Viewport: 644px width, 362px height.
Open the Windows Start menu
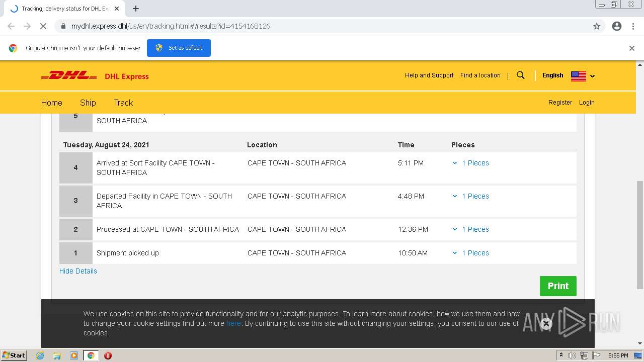pos(14,355)
